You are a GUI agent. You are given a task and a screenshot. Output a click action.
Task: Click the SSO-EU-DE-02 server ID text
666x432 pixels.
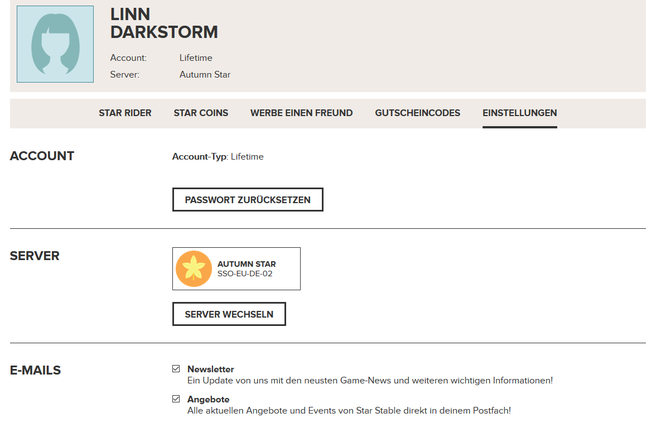click(x=245, y=274)
